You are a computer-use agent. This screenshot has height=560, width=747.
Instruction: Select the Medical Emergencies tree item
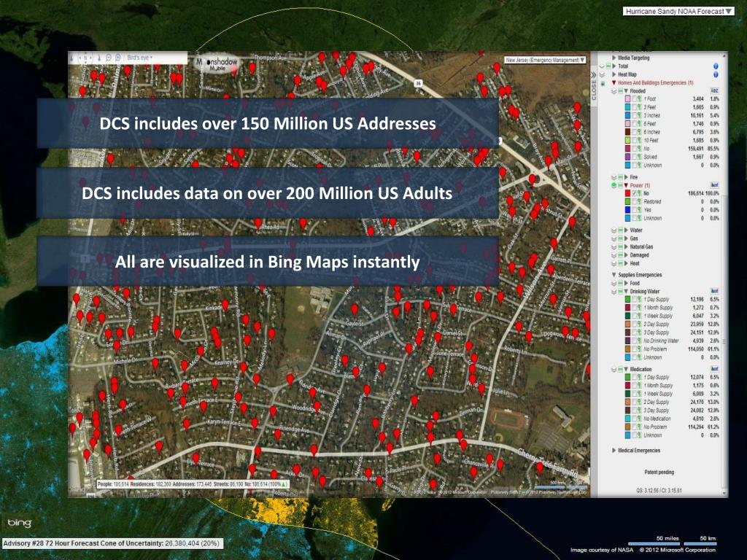tap(639, 450)
